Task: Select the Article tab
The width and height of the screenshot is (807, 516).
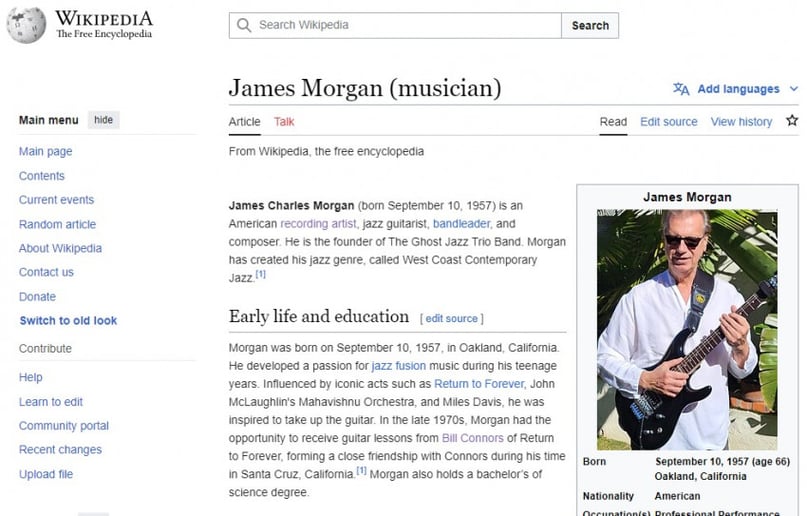Action: click(244, 122)
